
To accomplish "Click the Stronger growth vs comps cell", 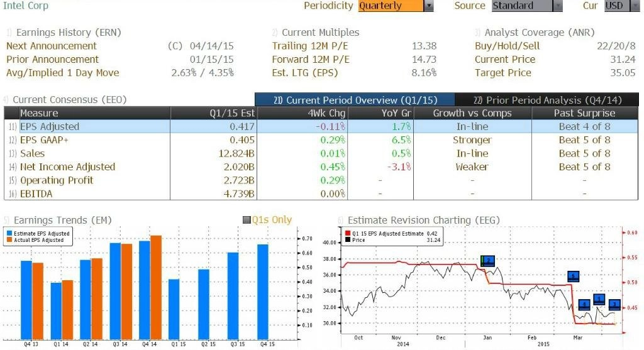I will (472, 140).
